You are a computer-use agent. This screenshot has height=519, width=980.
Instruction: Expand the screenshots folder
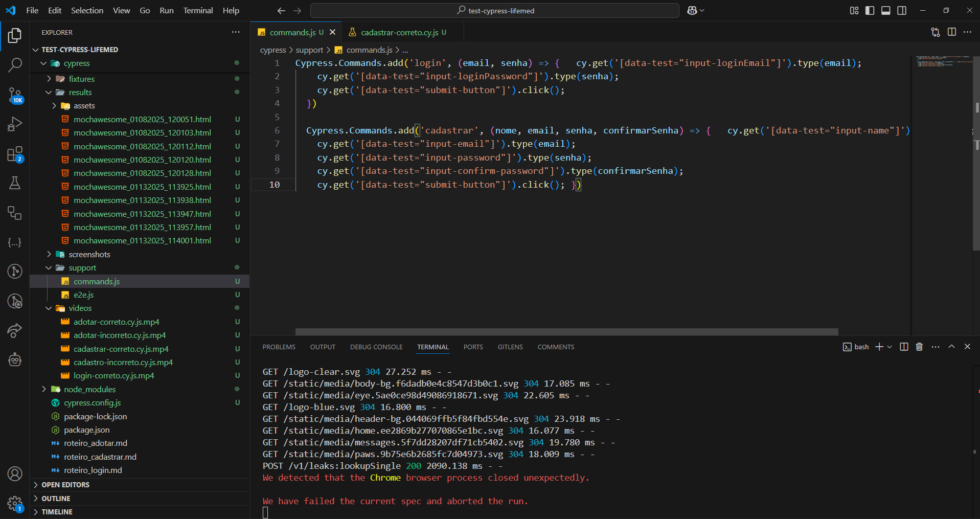tap(49, 254)
